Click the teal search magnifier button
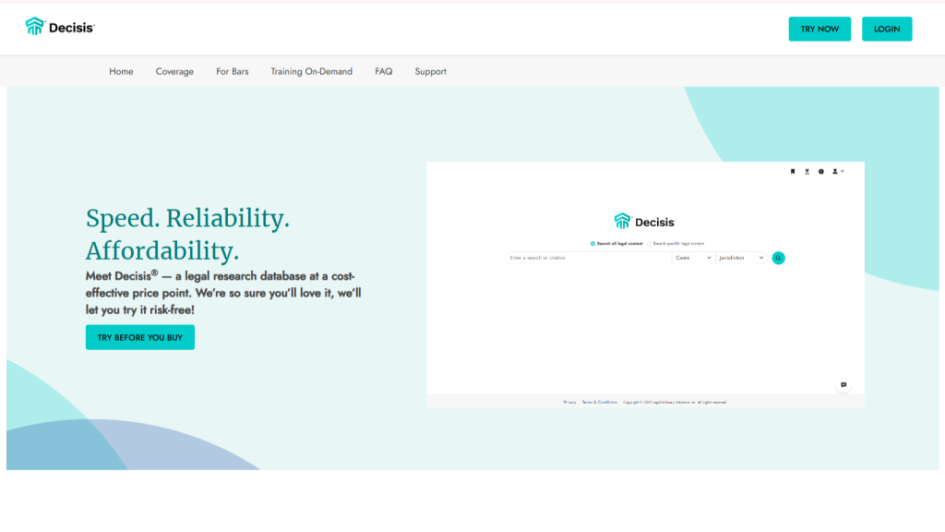Viewport: 945px width, 532px height. pyautogui.click(x=778, y=258)
